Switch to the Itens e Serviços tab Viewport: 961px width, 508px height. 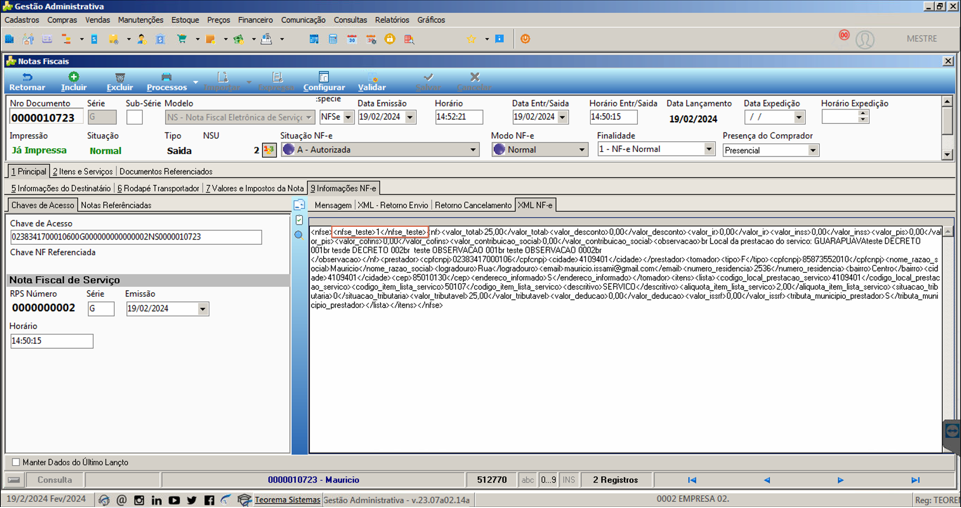point(83,172)
